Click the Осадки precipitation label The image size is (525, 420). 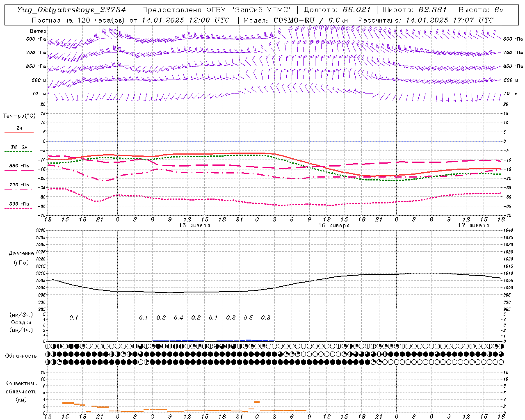point(21,322)
